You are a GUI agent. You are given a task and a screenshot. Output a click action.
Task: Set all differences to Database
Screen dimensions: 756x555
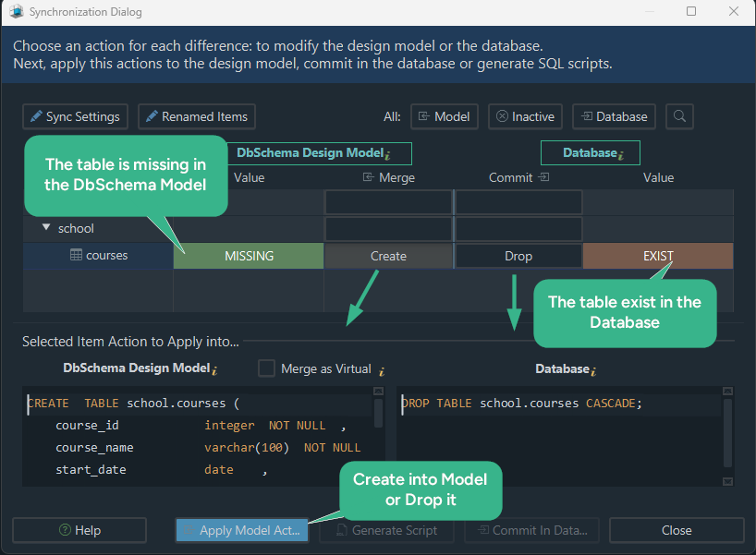614,116
